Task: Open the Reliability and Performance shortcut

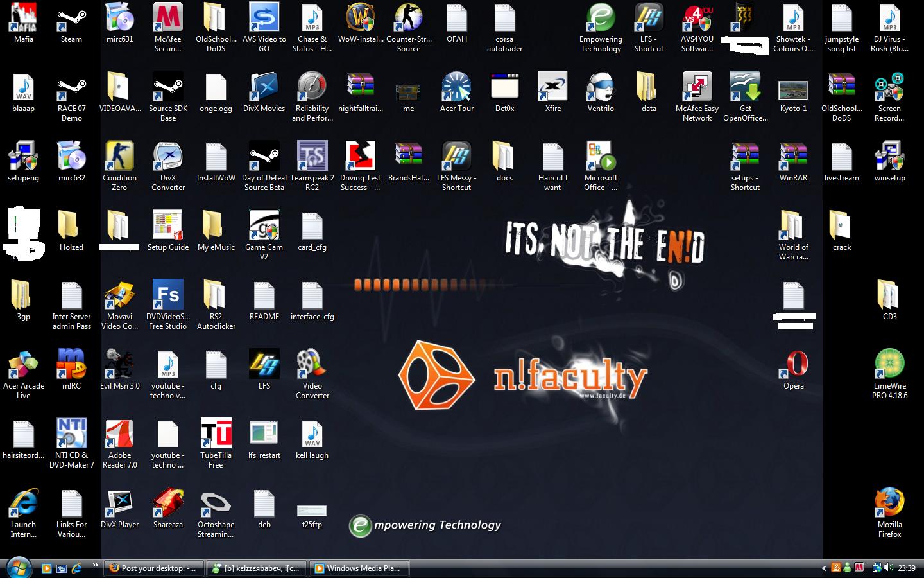Action: tap(312, 97)
